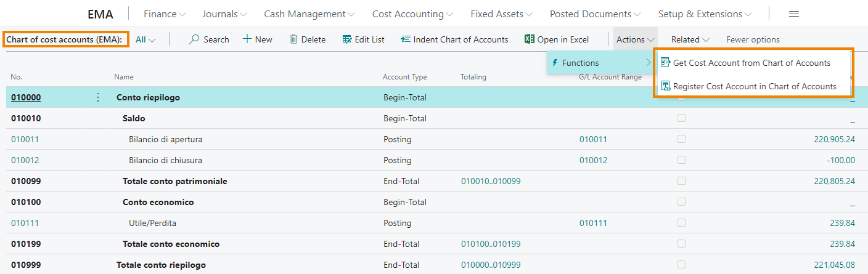
Task: Click the Fewer options button
Action: tap(753, 39)
